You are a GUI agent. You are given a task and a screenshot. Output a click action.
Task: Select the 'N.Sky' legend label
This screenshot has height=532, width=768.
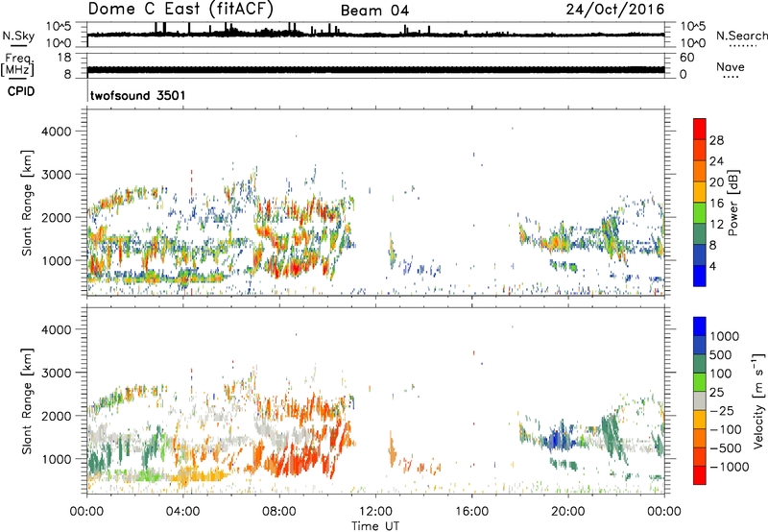tap(18, 36)
